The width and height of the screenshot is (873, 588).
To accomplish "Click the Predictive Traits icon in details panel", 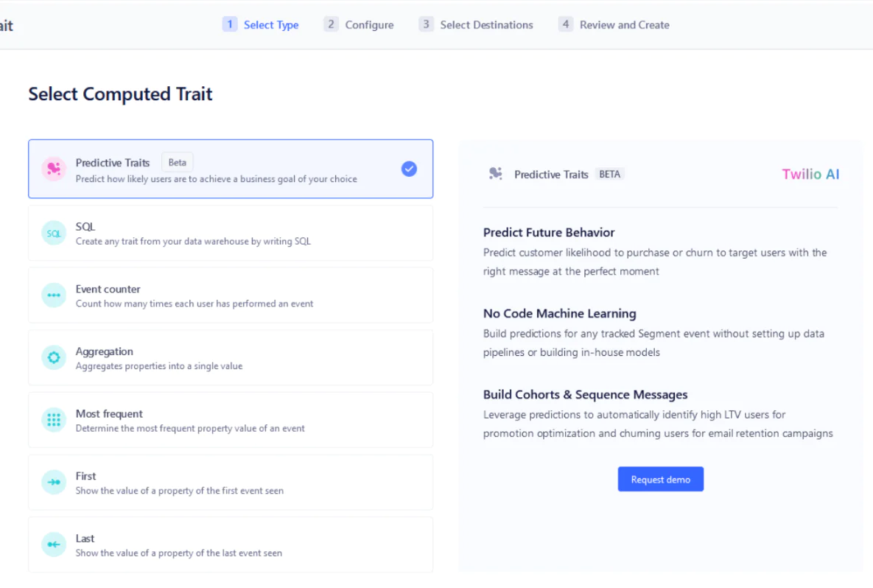I will tap(496, 174).
